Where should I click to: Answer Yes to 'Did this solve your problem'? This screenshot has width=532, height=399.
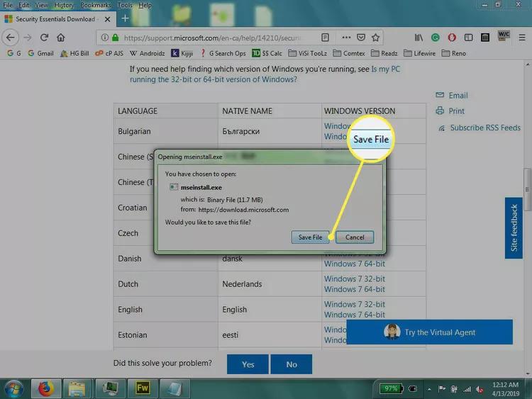[x=248, y=364]
